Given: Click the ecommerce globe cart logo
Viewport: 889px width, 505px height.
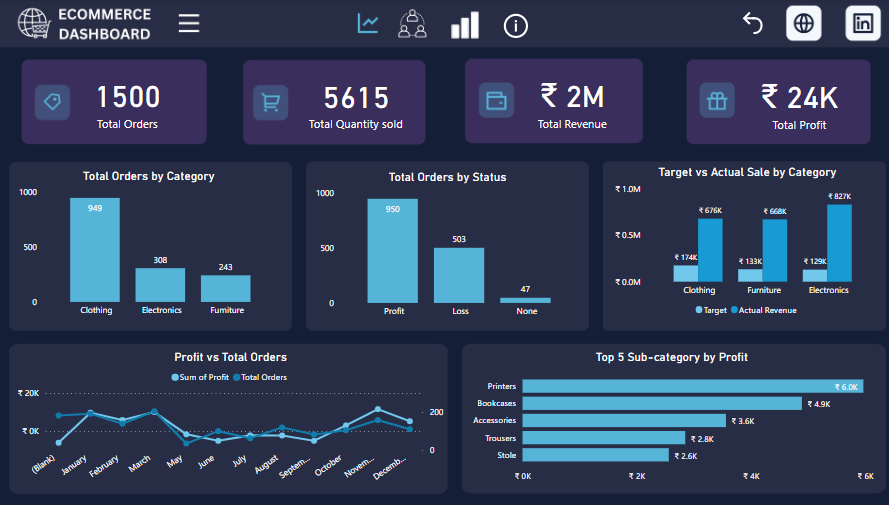Looking at the screenshot, I should [33, 24].
